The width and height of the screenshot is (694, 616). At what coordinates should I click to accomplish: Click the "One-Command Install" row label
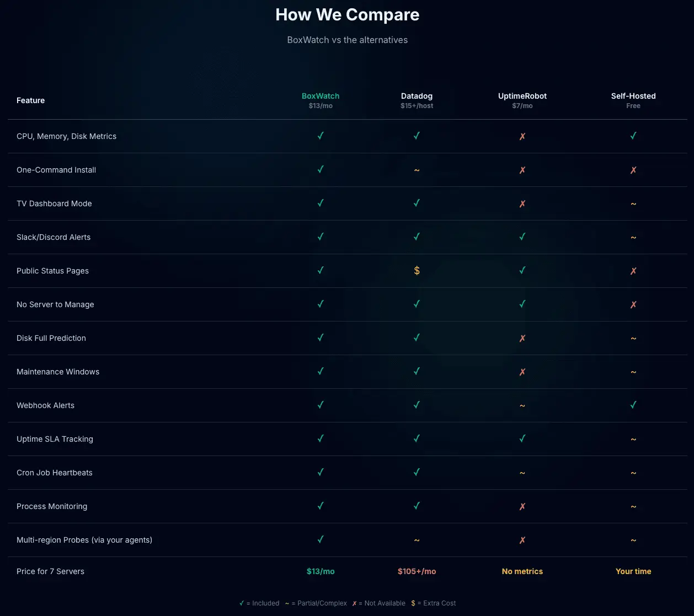[56, 170]
